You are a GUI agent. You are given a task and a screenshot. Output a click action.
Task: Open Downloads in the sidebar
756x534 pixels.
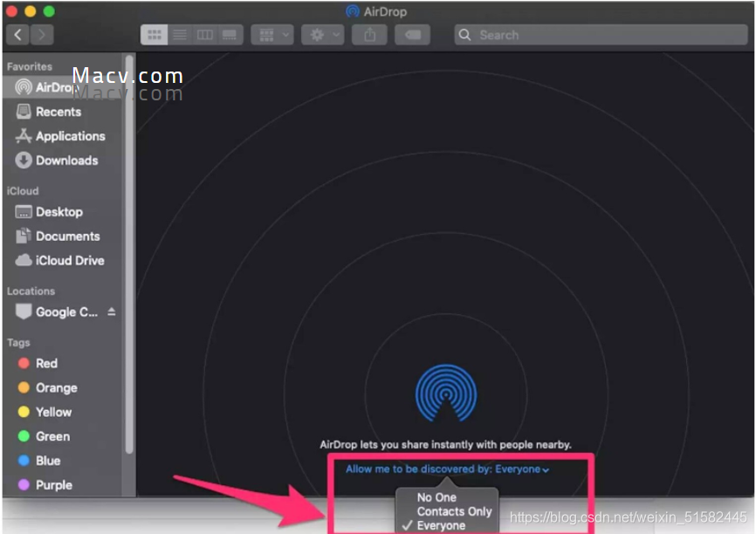click(x=63, y=161)
